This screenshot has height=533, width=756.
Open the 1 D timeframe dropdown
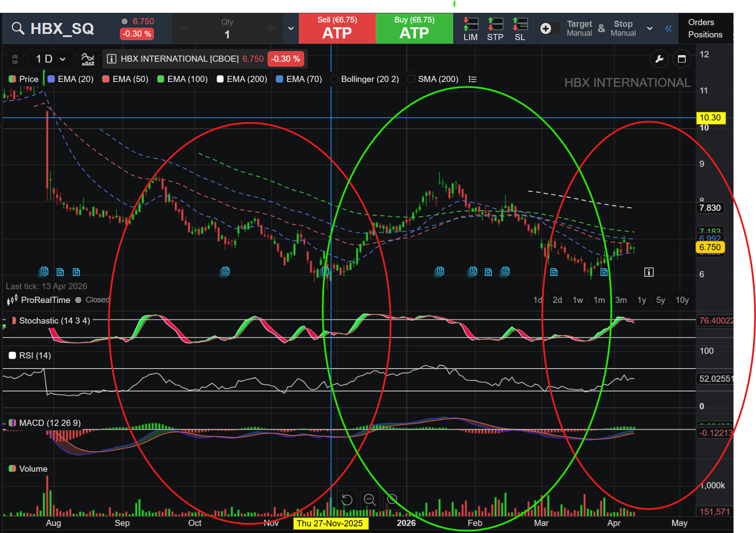pyautogui.click(x=50, y=59)
